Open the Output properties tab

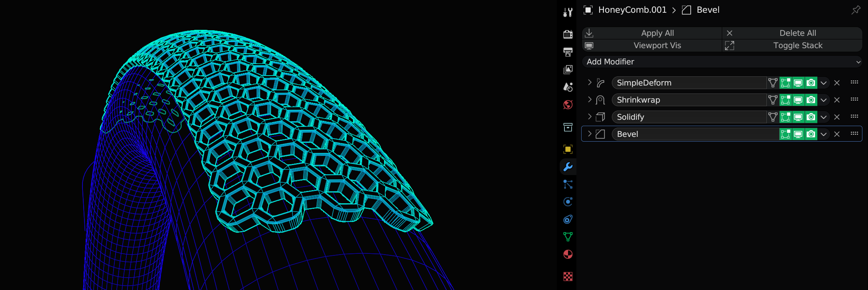568,52
